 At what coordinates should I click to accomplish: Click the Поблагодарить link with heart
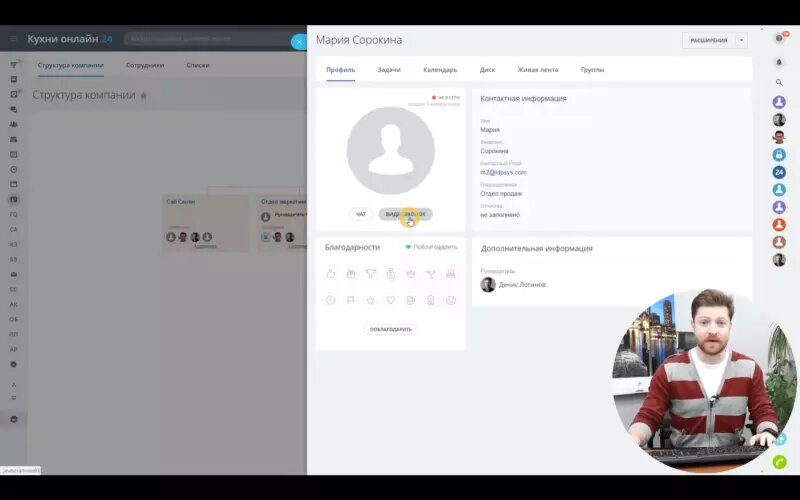click(432, 247)
